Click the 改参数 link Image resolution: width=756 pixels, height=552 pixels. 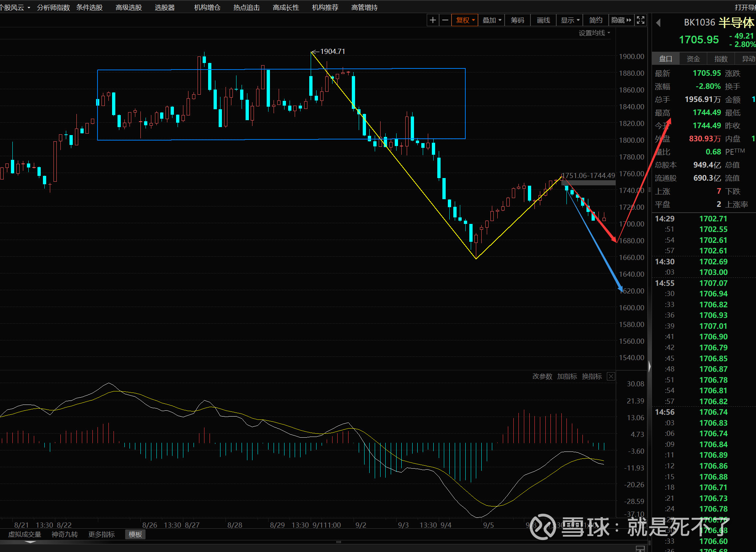click(542, 376)
